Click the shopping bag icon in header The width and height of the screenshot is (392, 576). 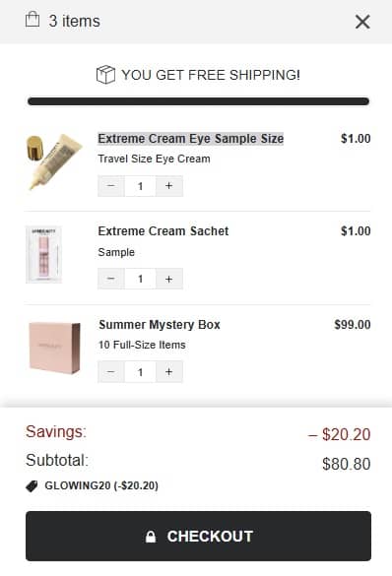(x=33, y=19)
